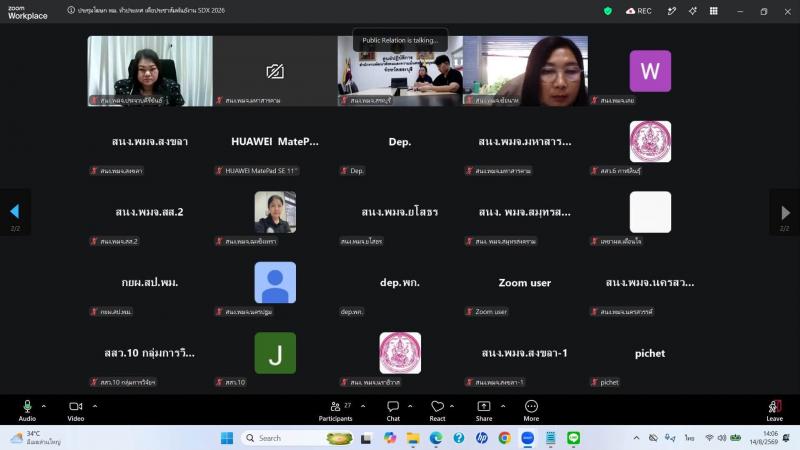The image size is (800, 450).
Task: Change layout with the View grid icon
Action: coord(713,11)
